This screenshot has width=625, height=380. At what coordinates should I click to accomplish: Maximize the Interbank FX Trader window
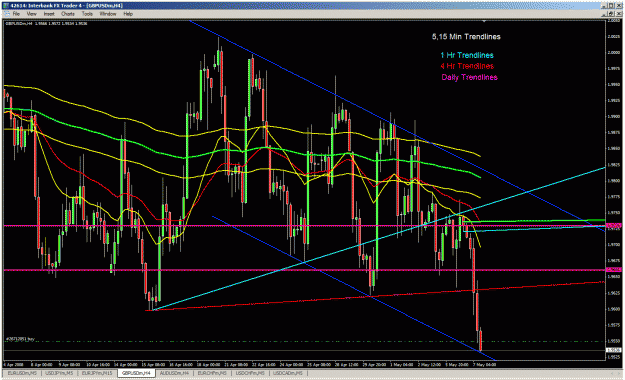pos(612,6)
